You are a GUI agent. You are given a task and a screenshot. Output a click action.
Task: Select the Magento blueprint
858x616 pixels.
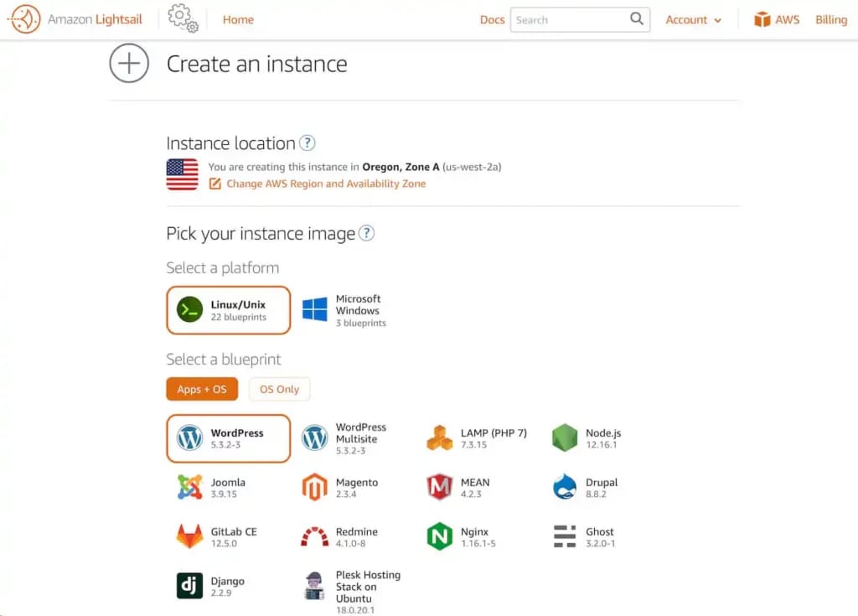point(340,488)
